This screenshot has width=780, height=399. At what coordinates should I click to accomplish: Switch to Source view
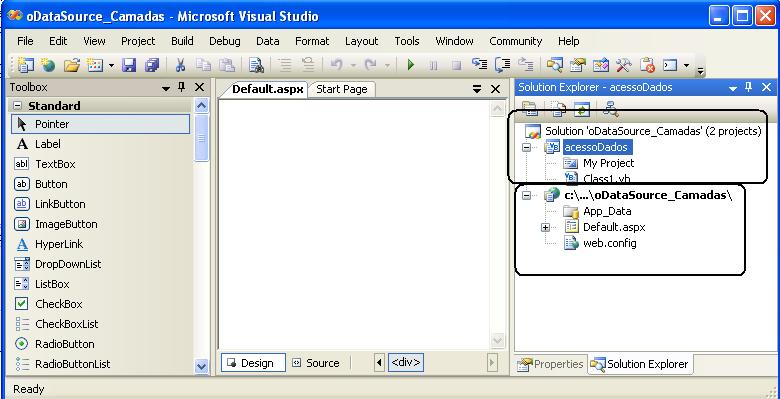coord(316,363)
